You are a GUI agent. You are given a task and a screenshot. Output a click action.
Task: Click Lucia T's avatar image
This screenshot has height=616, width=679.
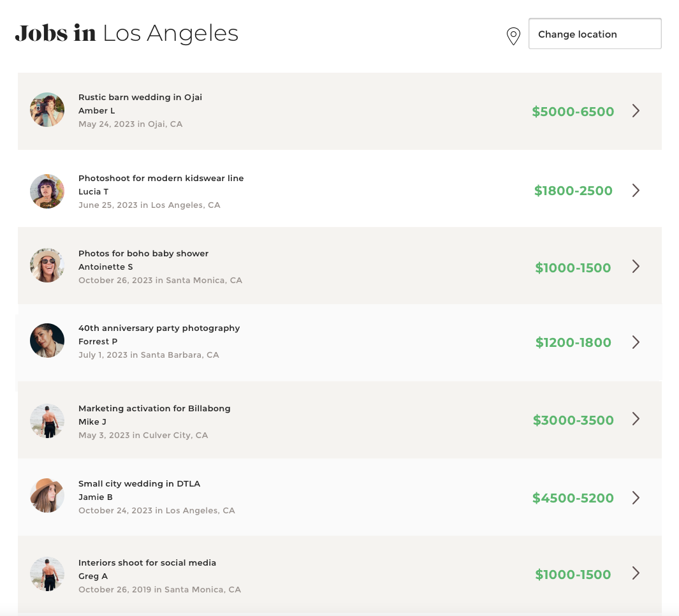[47, 191]
